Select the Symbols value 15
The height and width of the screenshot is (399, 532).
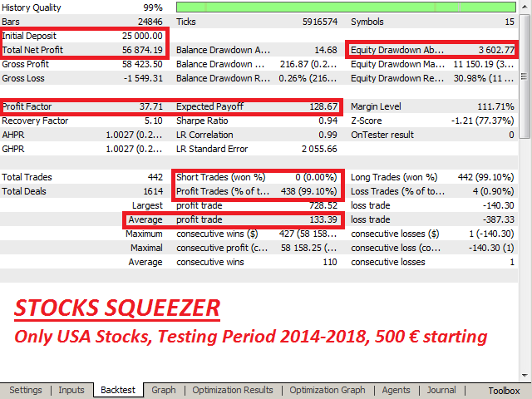[510, 22]
